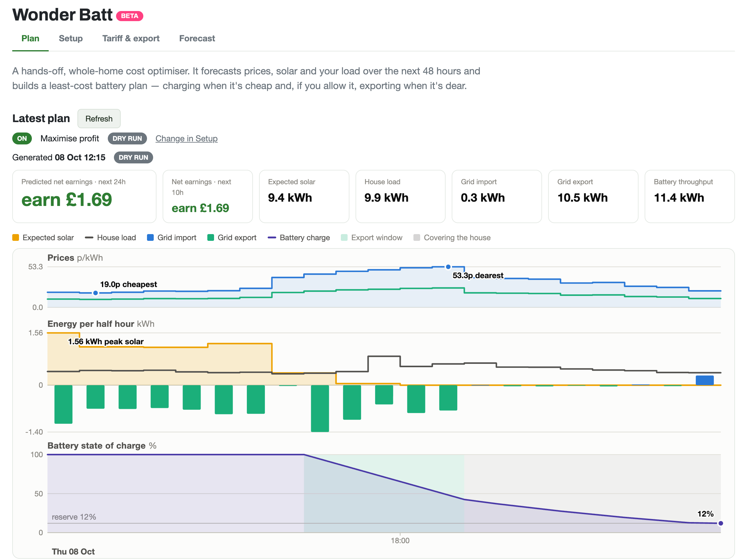Screen dimensions: 746x560
Task: Click the Prices p/kWh chart heading
Action: [75, 258]
